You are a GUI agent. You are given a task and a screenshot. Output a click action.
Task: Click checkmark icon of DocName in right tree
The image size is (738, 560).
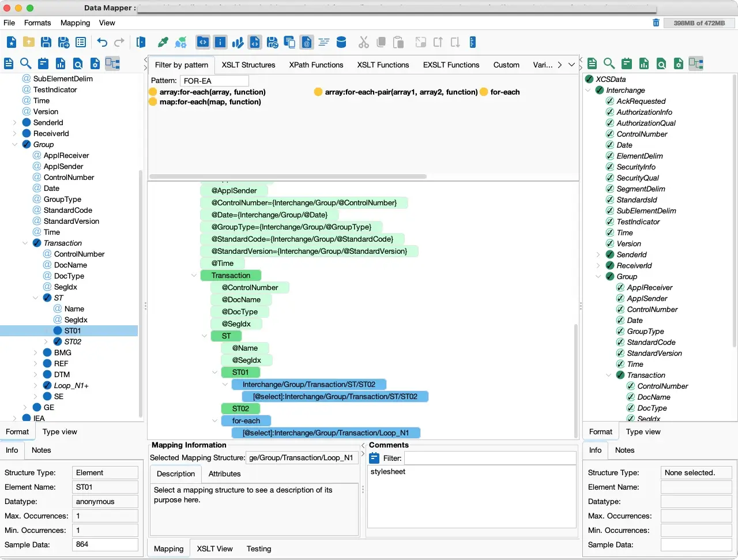(x=631, y=397)
